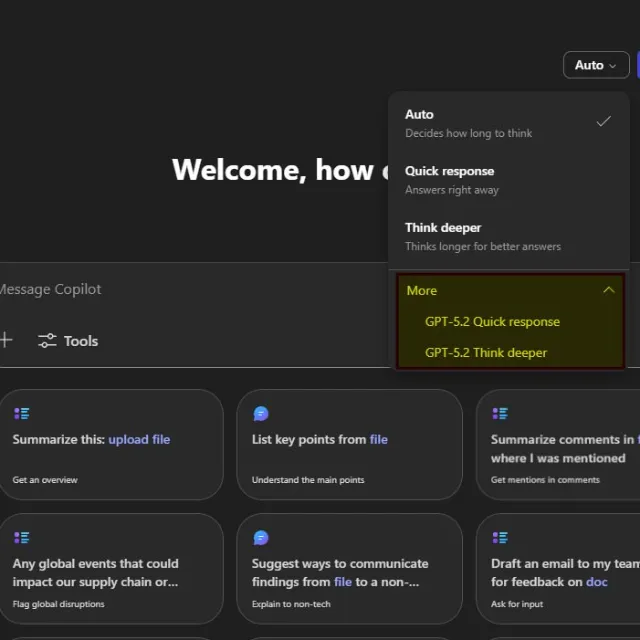
Task: Click list icon on Draft an email card
Action: point(500,538)
